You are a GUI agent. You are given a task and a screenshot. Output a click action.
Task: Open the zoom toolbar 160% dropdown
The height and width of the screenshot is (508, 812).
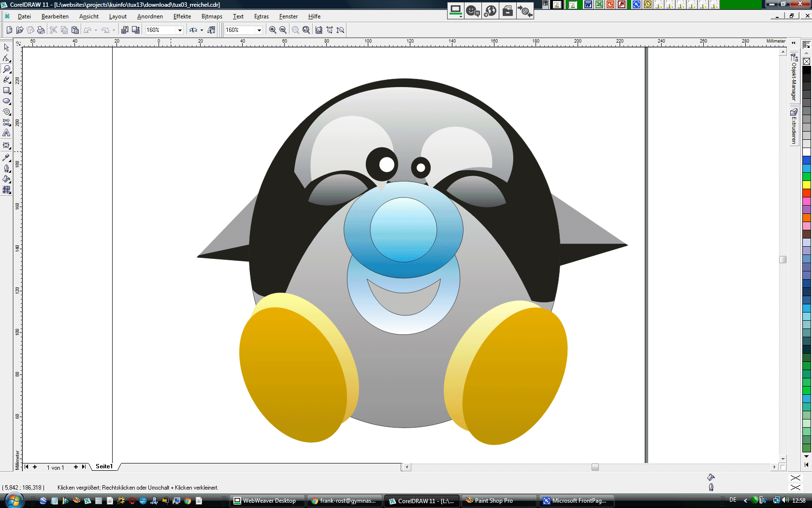(259, 30)
